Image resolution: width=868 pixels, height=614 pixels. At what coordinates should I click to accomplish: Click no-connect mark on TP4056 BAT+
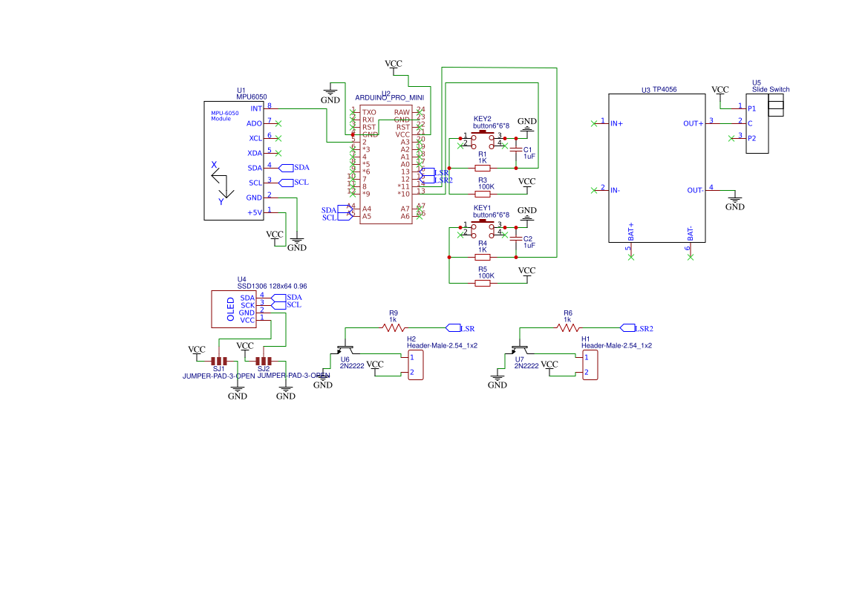(x=630, y=257)
